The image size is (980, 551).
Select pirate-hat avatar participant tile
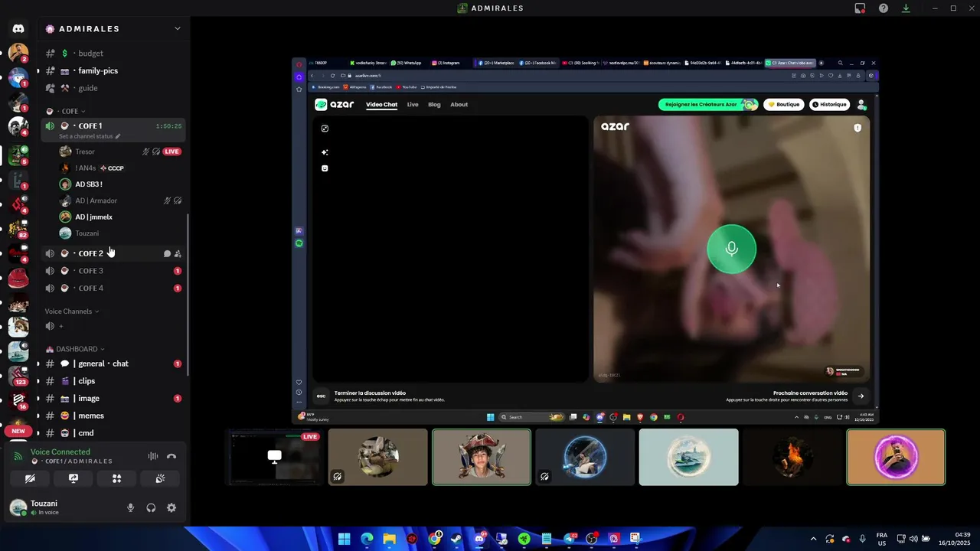(x=482, y=457)
